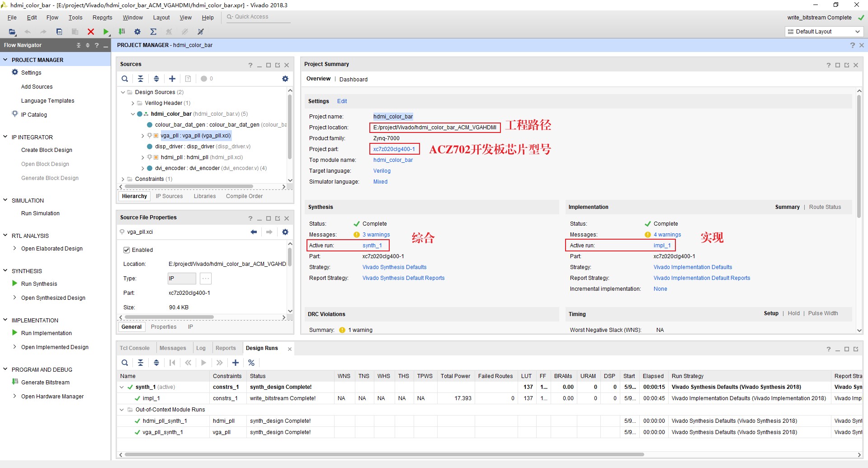Click the Run Synthesis green arrow in toolbar

[x=106, y=32]
